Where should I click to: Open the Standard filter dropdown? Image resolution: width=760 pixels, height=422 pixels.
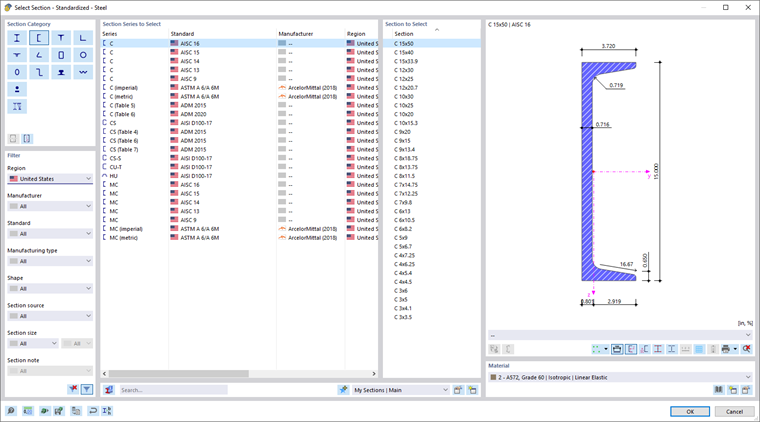[50, 234]
